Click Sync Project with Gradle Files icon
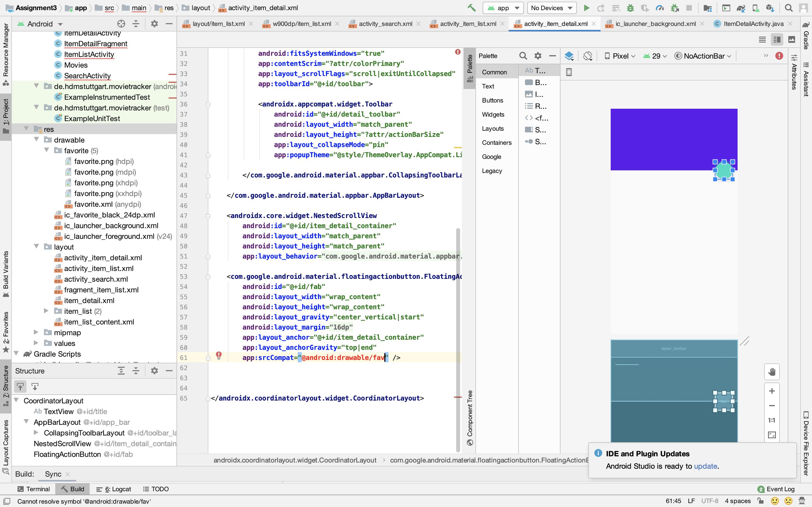812x507 pixels. tap(741, 8)
